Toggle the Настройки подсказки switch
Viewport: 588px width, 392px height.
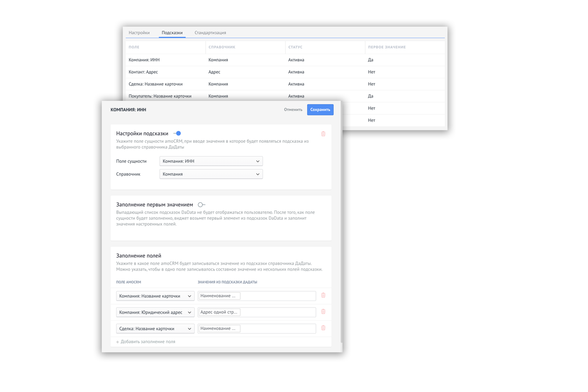(x=177, y=133)
